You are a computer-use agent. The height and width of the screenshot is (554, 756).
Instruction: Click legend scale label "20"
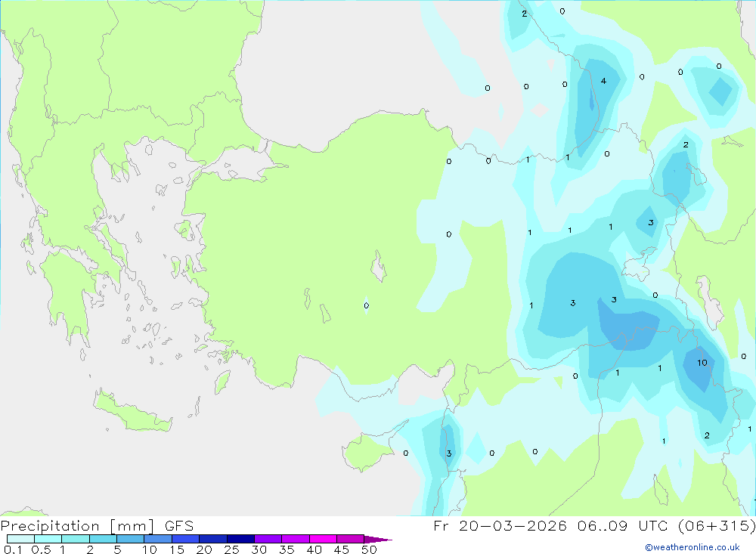coord(204,549)
